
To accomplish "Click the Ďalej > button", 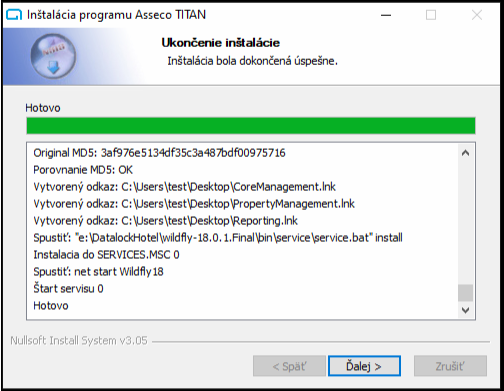I will pos(364,366).
